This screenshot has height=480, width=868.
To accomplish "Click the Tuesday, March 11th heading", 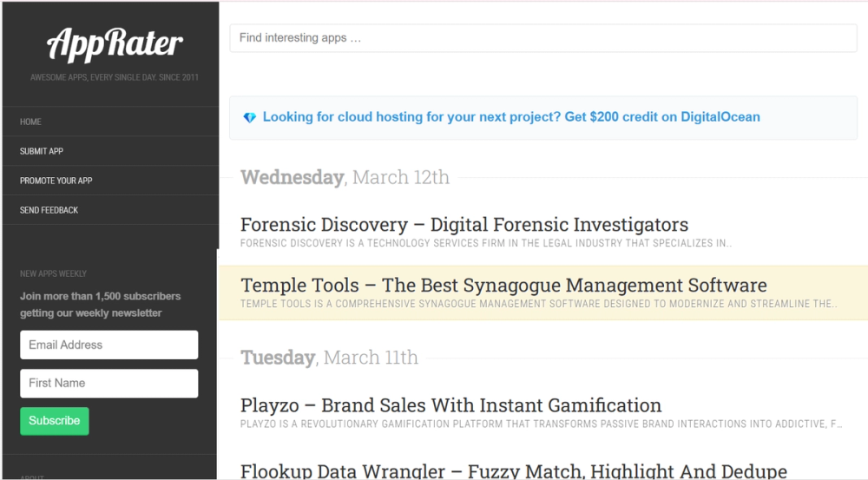I will point(329,358).
